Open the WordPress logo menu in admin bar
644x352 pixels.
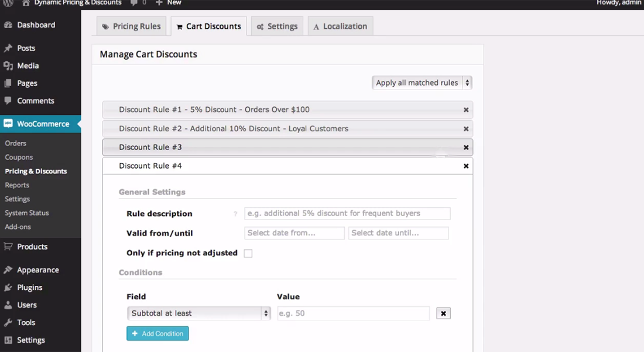point(8,3)
